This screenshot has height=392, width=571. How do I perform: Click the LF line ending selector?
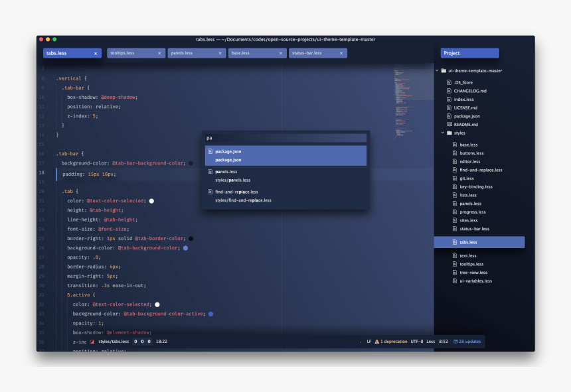[x=369, y=342]
